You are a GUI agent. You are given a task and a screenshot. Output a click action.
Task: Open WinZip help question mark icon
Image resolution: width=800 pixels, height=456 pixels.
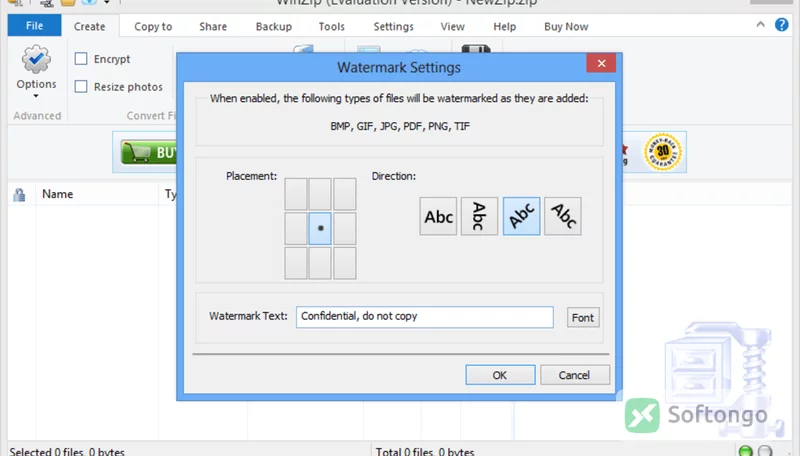click(x=781, y=24)
